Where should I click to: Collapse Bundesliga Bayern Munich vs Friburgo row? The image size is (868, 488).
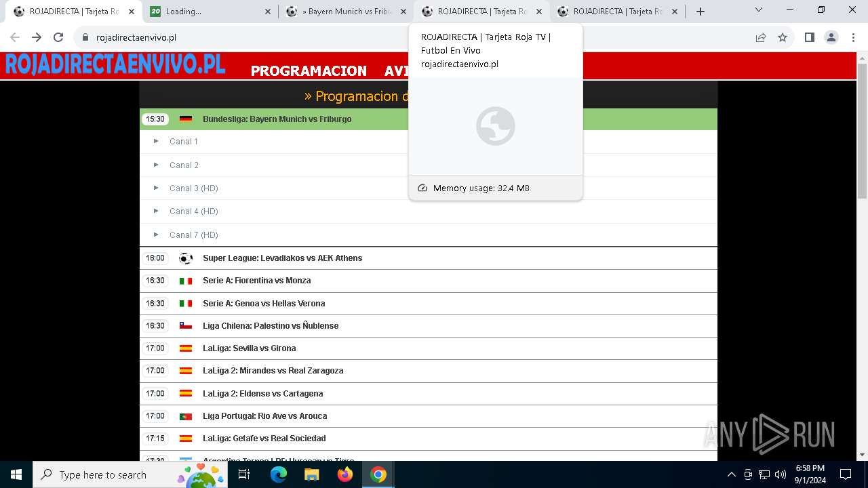click(428, 119)
